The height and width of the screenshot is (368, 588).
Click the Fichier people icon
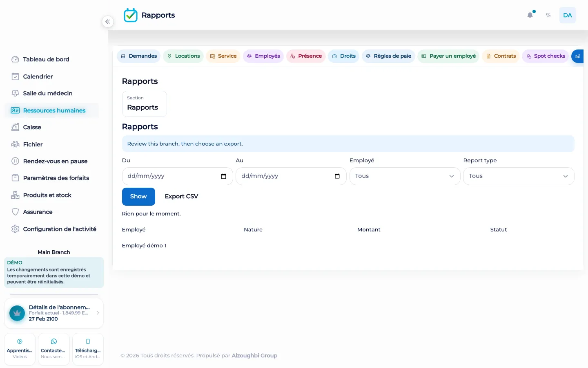[x=15, y=144]
